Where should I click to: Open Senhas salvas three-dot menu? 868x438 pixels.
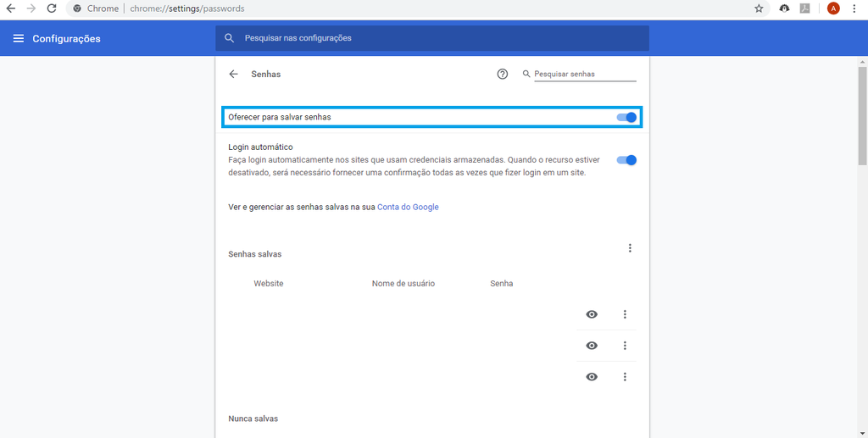point(630,248)
